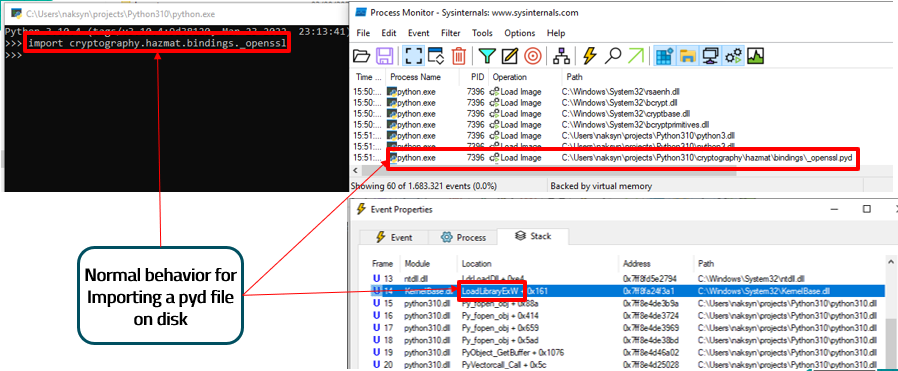Image resolution: width=898 pixels, height=371 pixels.
Task: Open the Process Tree icon
Action: coord(561,56)
